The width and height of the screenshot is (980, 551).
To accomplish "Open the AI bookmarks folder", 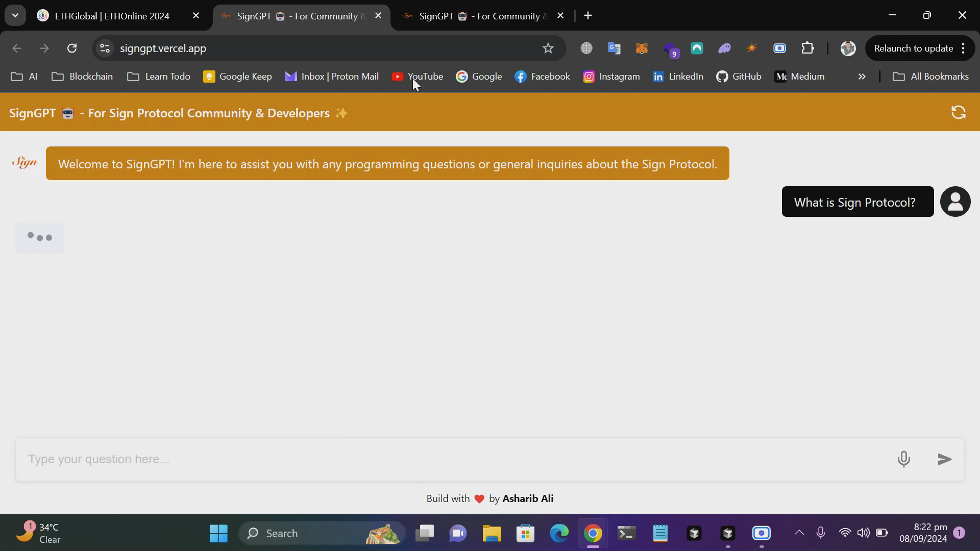I will [x=24, y=77].
